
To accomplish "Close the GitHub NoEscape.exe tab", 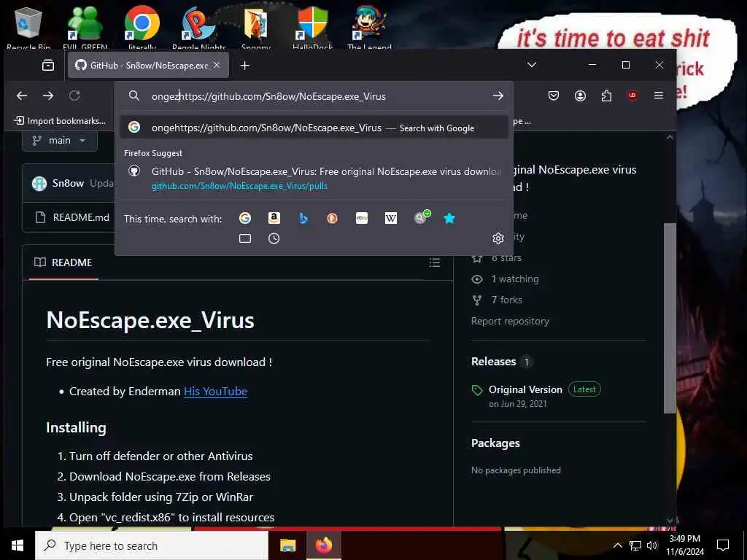I will coord(217,65).
